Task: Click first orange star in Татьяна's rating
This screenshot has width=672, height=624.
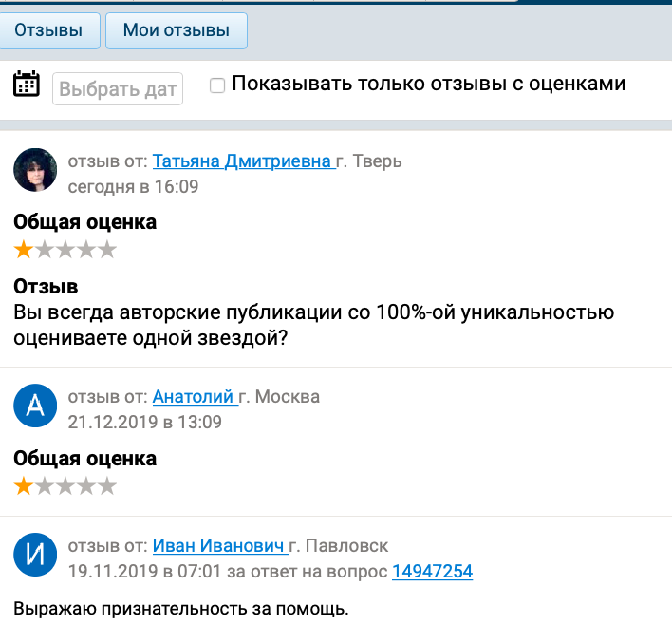Action: (23, 250)
